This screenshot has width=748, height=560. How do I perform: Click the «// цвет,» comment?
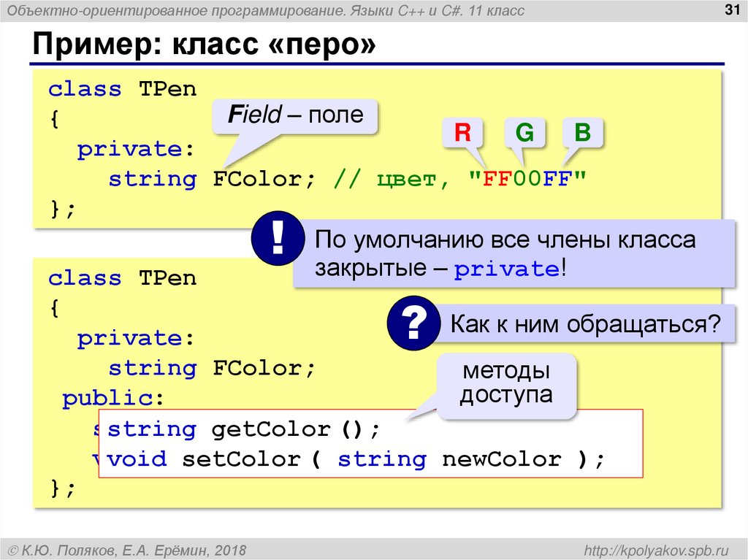click(x=392, y=180)
